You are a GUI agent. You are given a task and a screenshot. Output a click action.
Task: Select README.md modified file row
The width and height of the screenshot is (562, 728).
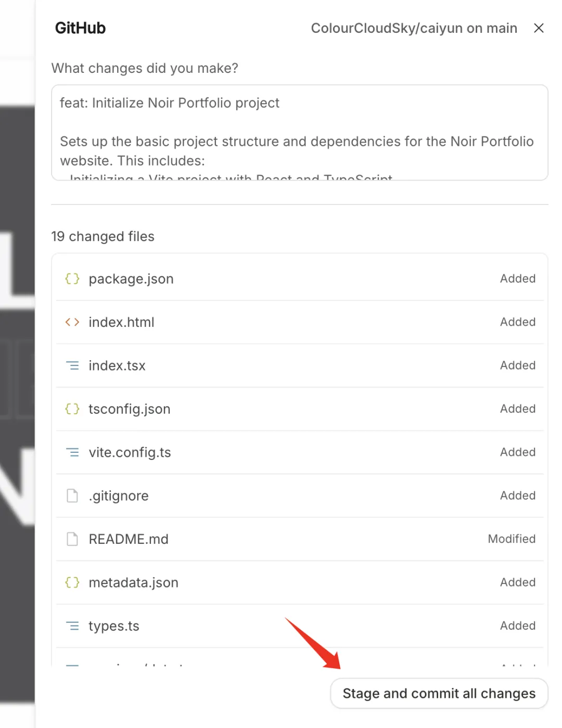click(299, 539)
